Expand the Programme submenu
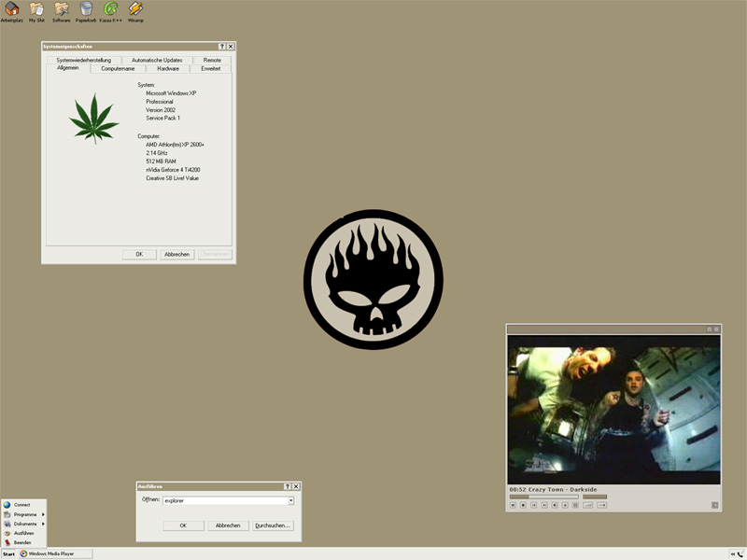The width and height of the screenshot is (747, 560). pos(23,514)
